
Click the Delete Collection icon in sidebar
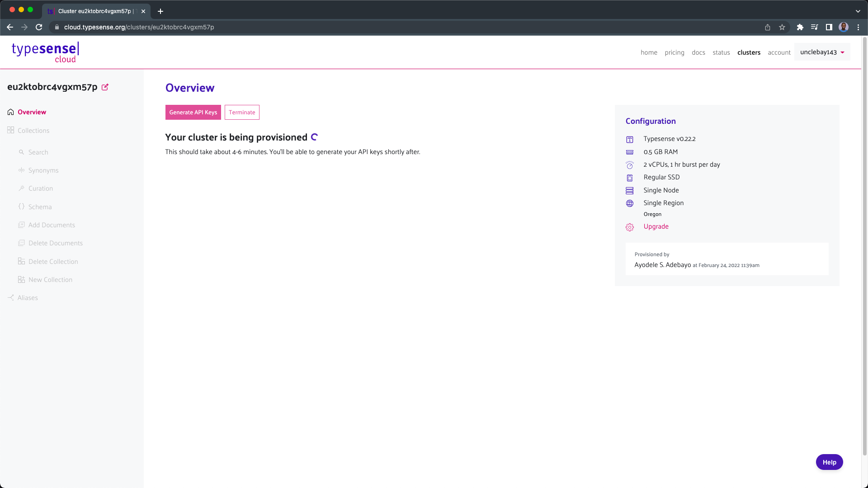point(21,261)
